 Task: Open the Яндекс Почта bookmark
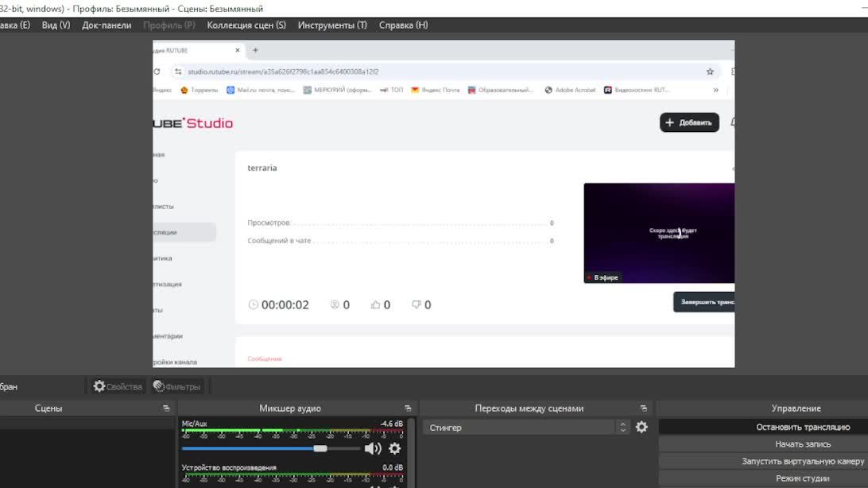point(436,90)
